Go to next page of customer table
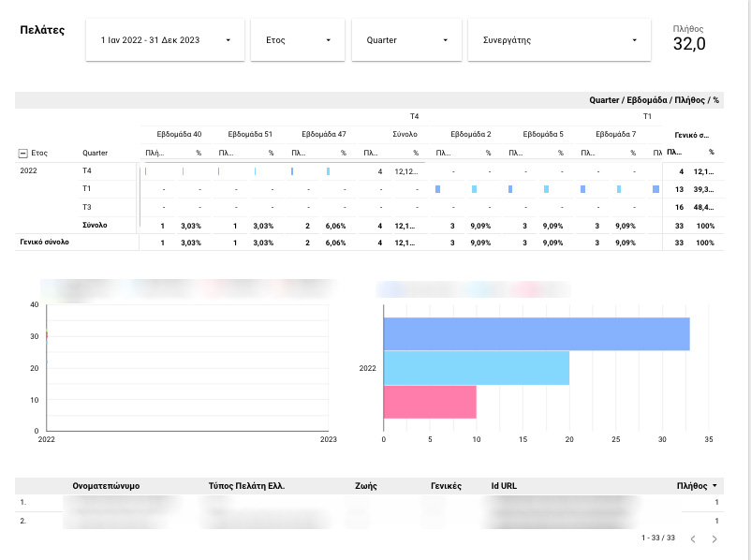The image size is (751, 560). click(714, 538)
